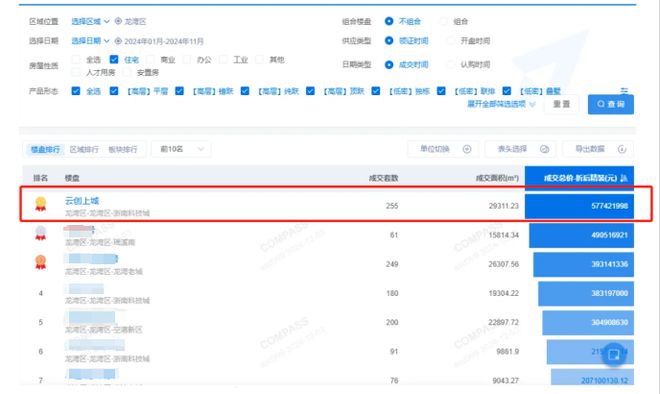Click the 成交套数 cell 255

point(392,206)
